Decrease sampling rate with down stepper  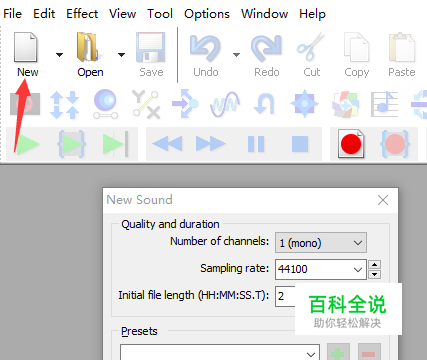click(x=375, y=274)
